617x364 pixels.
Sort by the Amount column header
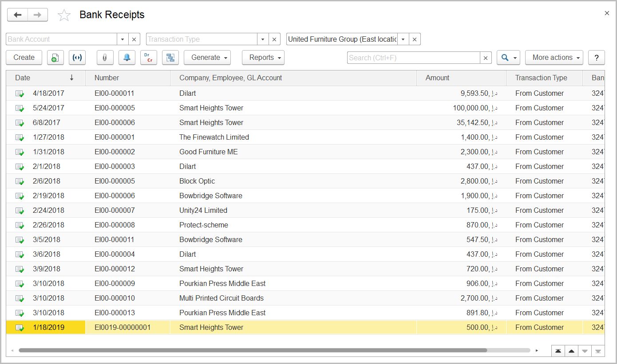coord(462,78)
